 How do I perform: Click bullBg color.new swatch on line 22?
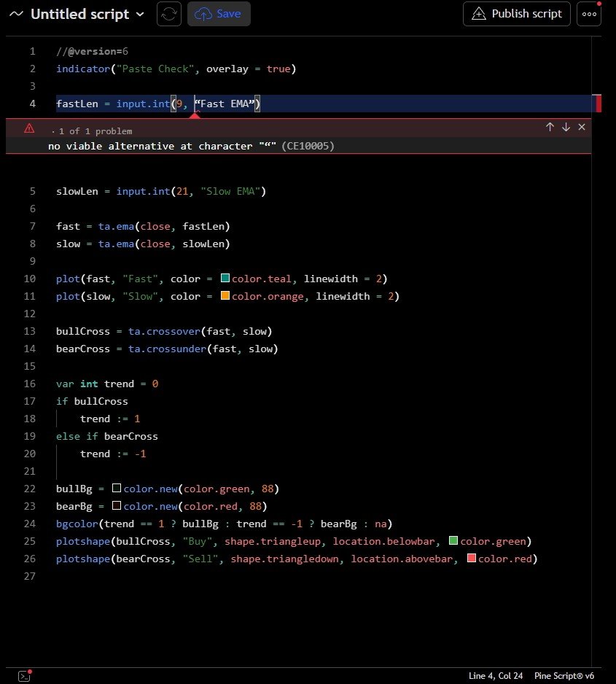click(117, 488)
